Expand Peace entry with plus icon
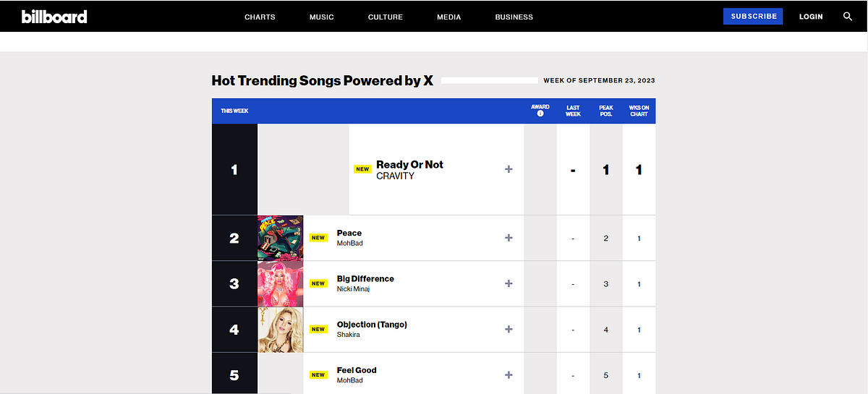This screenshot has width=868, height=394. pyautogui.click(x=509, y=238)
